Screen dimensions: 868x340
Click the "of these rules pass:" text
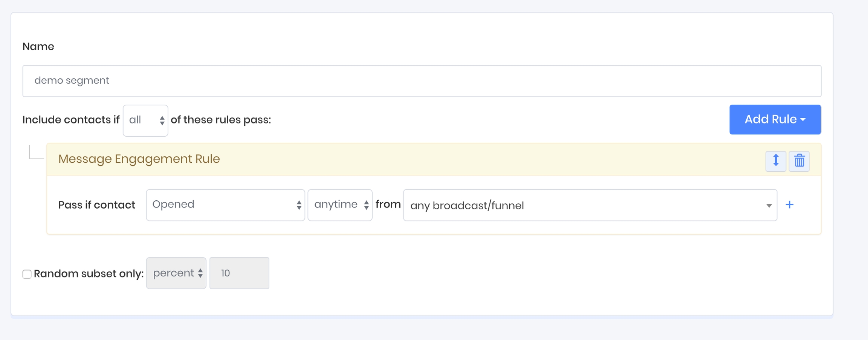221,120
